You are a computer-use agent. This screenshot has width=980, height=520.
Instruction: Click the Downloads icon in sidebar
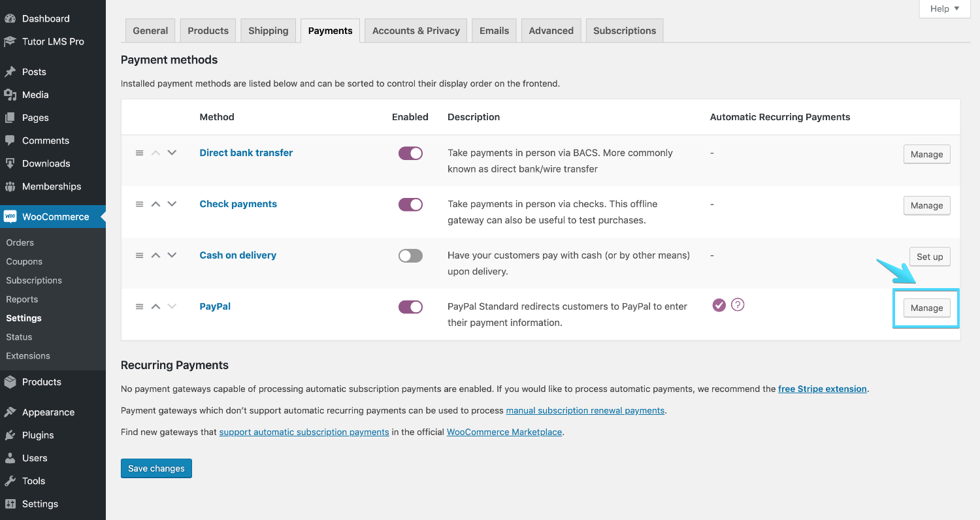[x=10, y=163]
